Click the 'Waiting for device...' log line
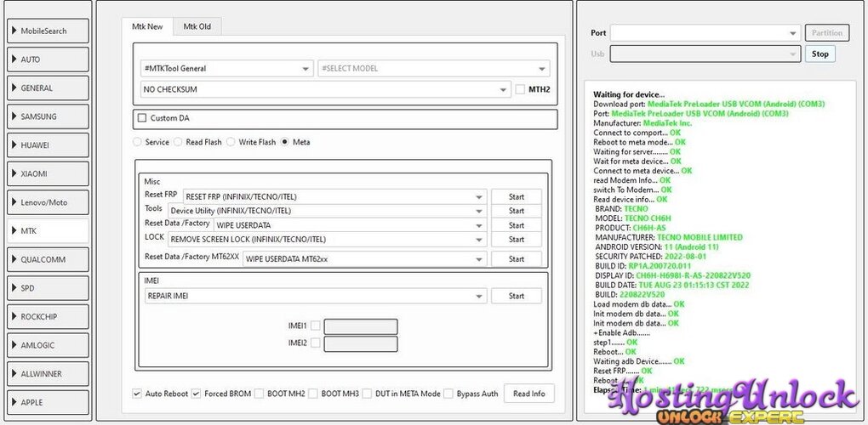The width and height of the screenshot is (868, 425). coord(629,94)
